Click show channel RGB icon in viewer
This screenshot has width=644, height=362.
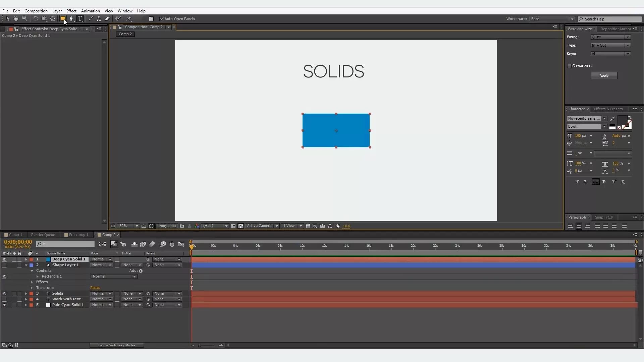197,226
